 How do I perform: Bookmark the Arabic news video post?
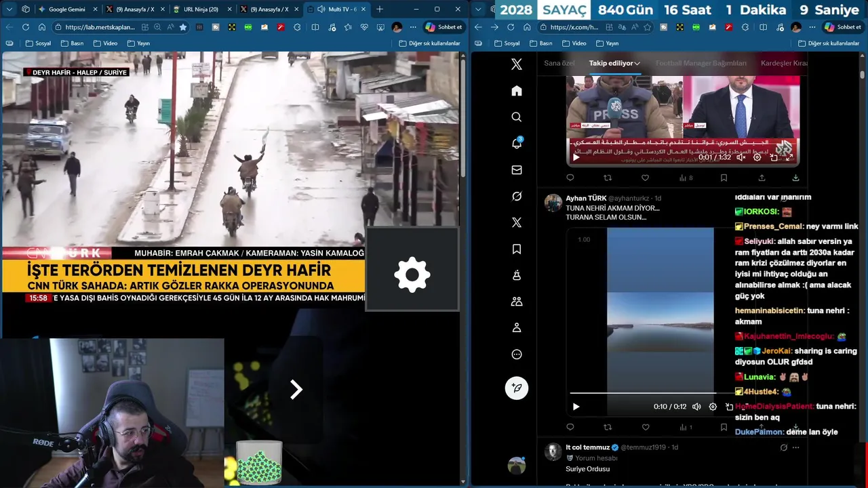click(x=724, y=178)
